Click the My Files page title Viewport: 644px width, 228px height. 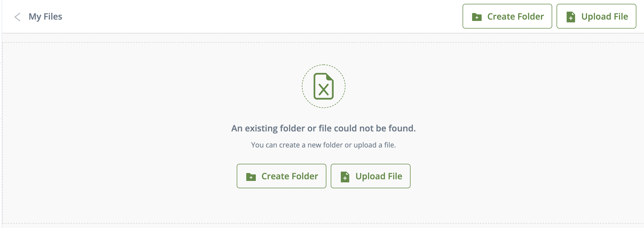pyautogui.click(x=45, y=17)
